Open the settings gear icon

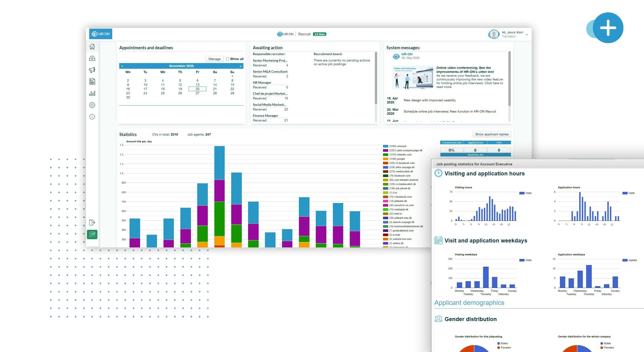click(x=92, y=105)
